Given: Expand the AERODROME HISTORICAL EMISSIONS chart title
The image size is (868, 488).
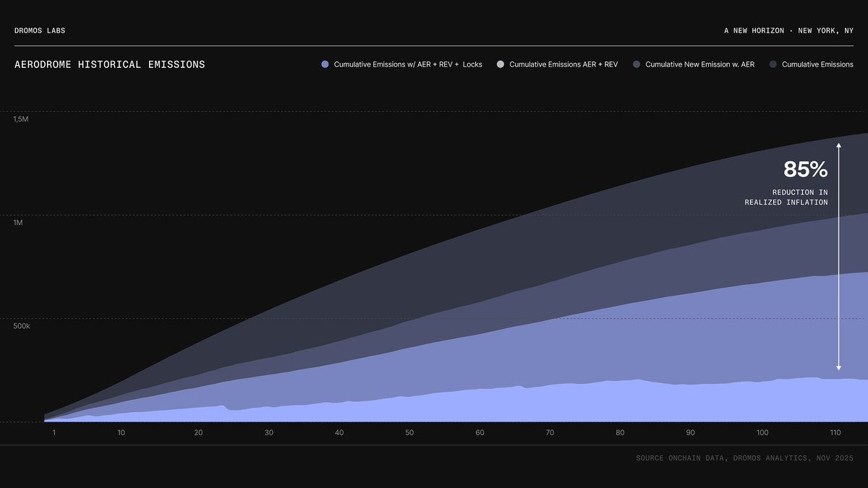Looking at the screenshot, I should click(109, 64).
